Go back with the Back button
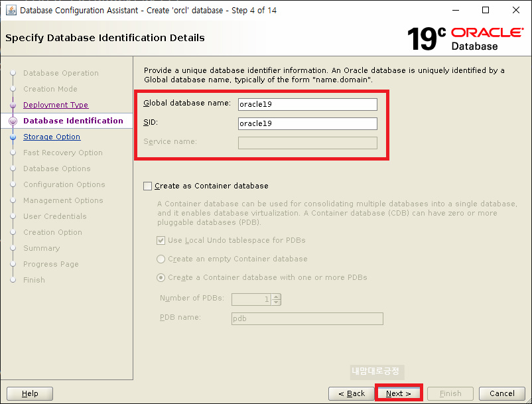Screen dimensions: 532x404 pyautogui.click(x=352, y=393)
